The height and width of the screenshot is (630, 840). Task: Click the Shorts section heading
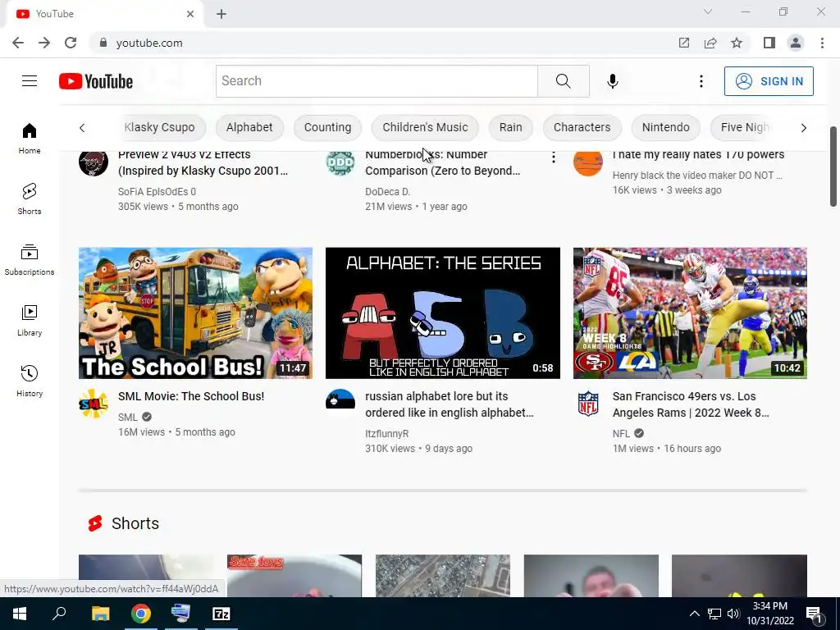135,523
